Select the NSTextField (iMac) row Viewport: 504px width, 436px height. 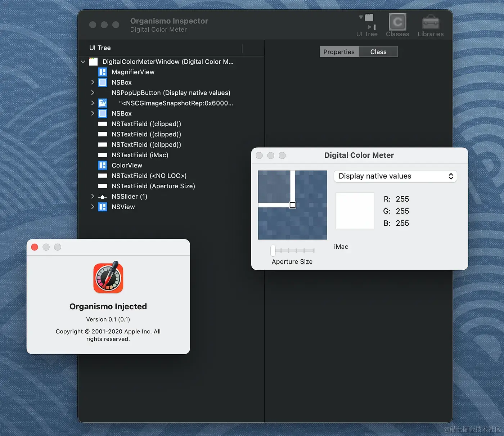(x=171, y=155)
